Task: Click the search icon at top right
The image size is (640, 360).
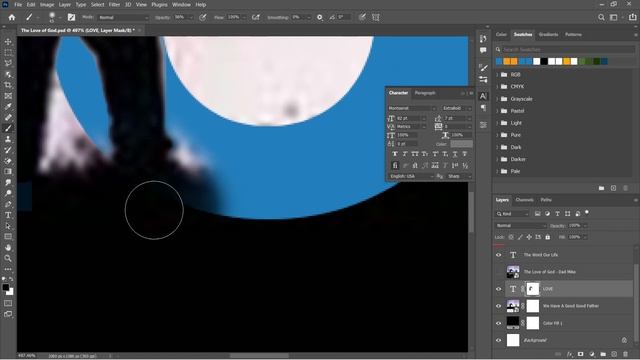Action: (601, 17)
